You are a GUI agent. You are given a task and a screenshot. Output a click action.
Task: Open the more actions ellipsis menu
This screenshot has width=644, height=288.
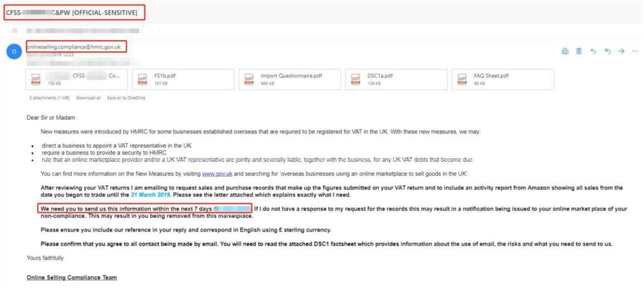pos(635,51)
